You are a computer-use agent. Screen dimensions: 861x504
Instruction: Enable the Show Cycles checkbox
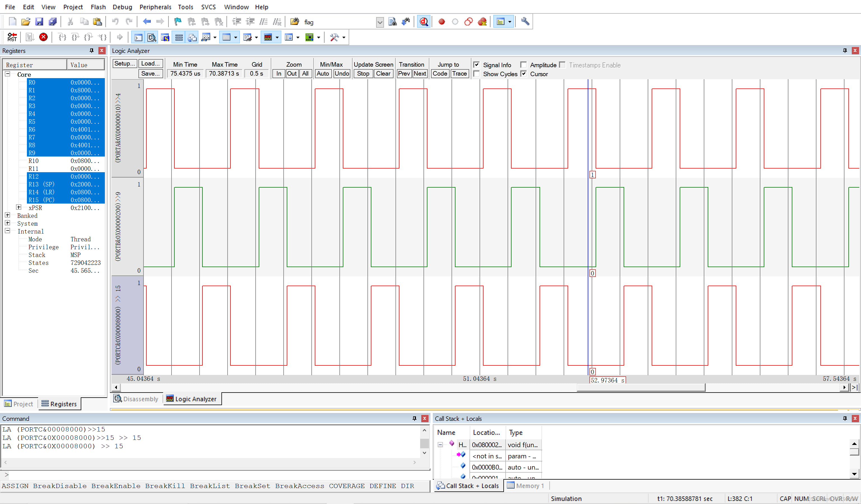[476, 74]
